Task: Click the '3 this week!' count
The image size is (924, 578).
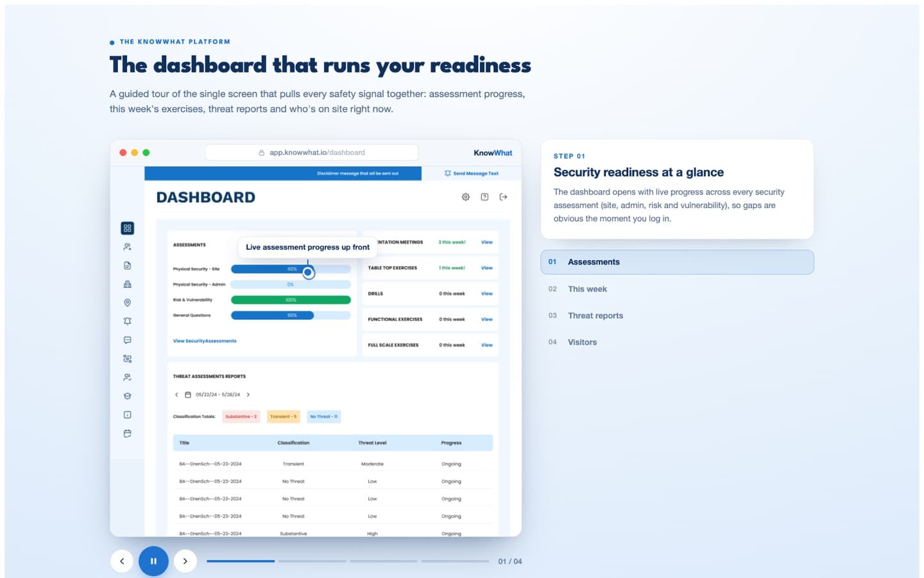Action: coord(452,242)
